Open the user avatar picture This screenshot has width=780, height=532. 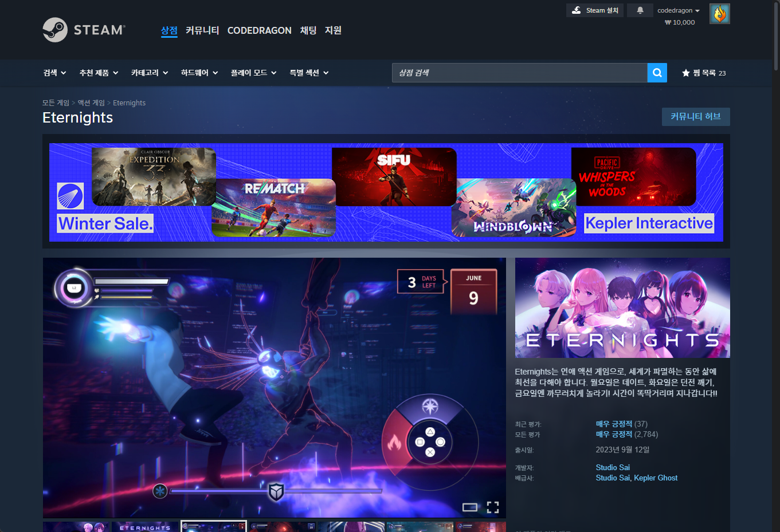click(720, 14)
